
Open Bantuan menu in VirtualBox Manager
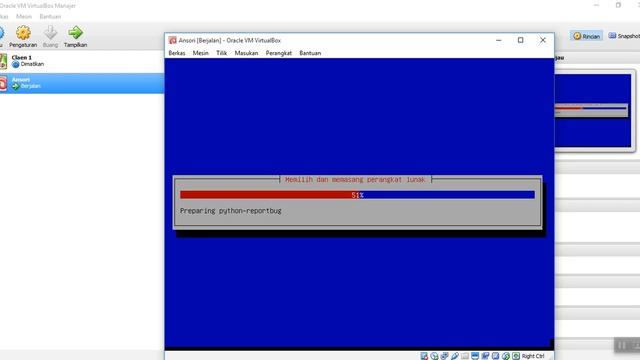[x=50, y=16]
